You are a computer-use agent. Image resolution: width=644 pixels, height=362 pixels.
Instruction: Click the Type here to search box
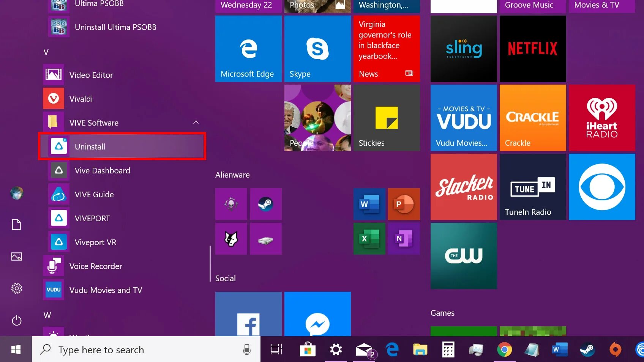[146, 349]
